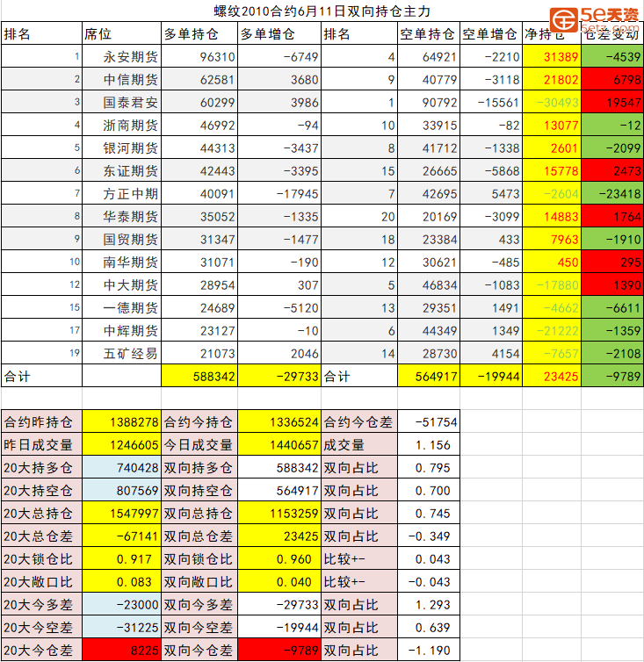Viewport: 644px width, 662px height.
Task: Select the 空单持仓 column header
Action: 429,33
